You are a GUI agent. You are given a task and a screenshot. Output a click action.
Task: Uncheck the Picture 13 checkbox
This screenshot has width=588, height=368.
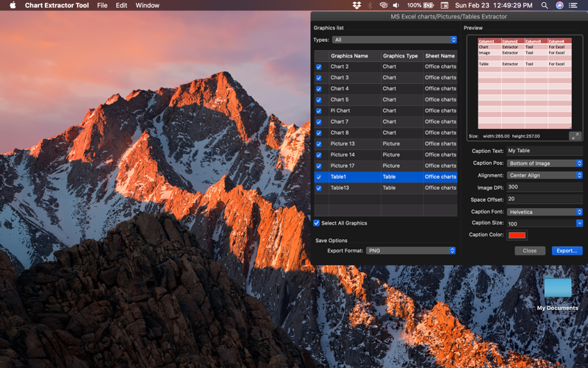pos(319,144)
